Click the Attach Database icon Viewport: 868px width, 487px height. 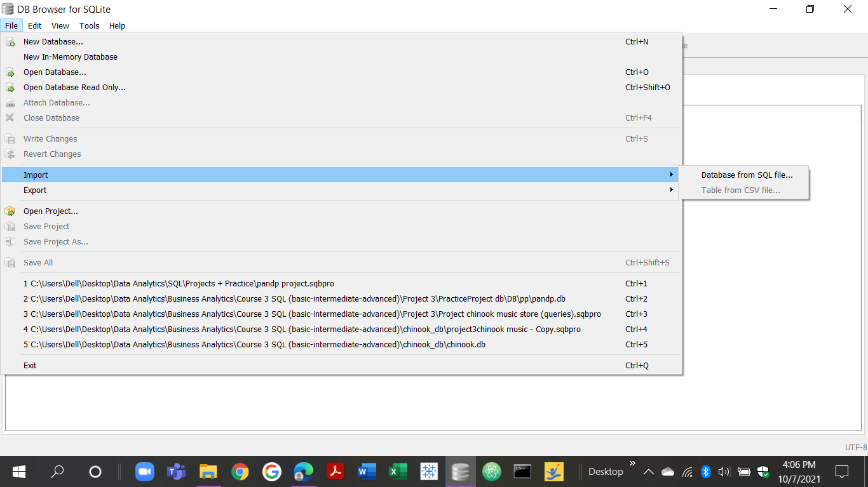tap(10, 102)
